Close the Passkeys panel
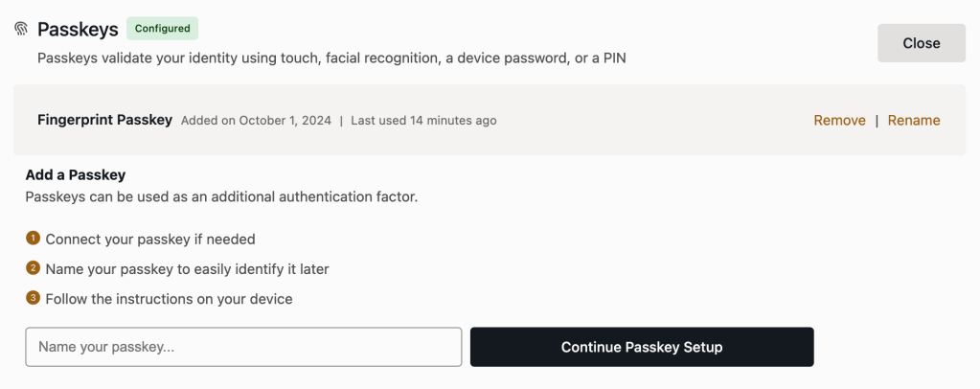 coord(922,43)
